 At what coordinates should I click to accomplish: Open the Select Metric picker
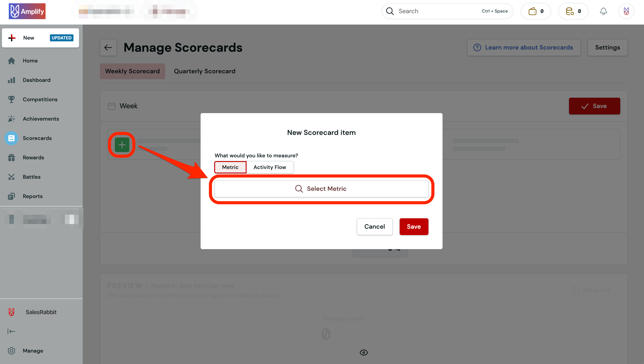click(321, 189)
